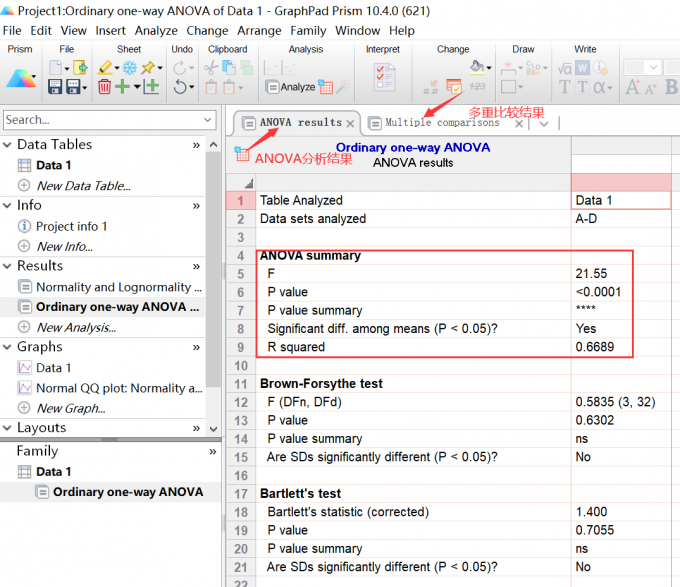Click New Graph... link

tap(71, 408)
